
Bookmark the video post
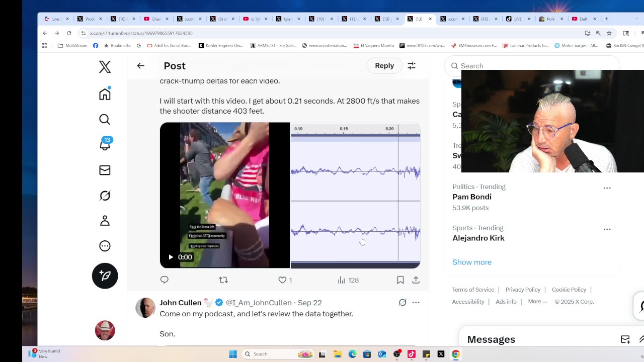pos(400,280)
